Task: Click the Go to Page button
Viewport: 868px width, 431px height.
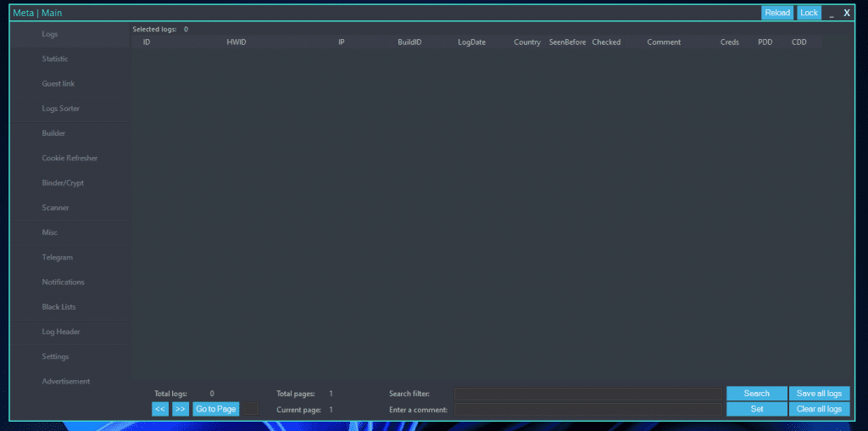Action: [216, 409]
